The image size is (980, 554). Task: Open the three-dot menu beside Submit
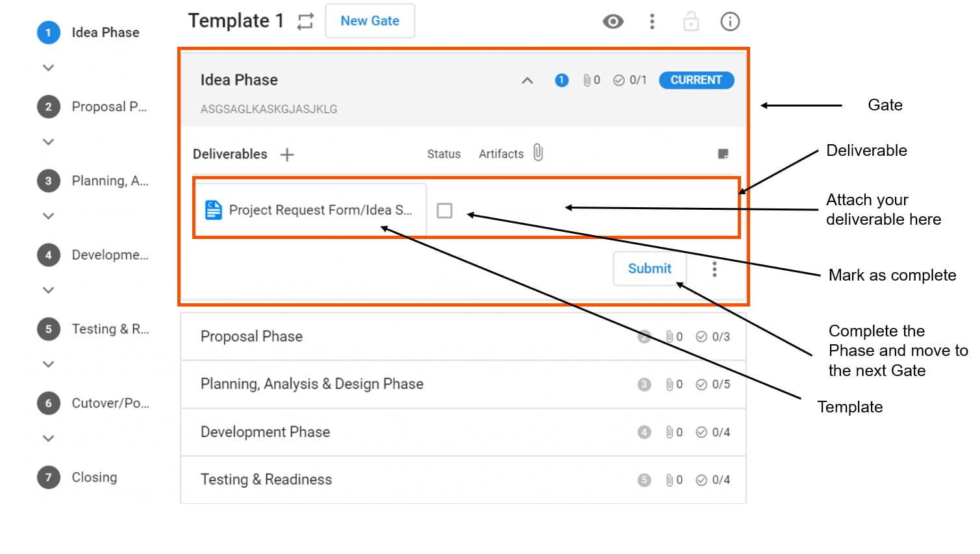[713, 268]
